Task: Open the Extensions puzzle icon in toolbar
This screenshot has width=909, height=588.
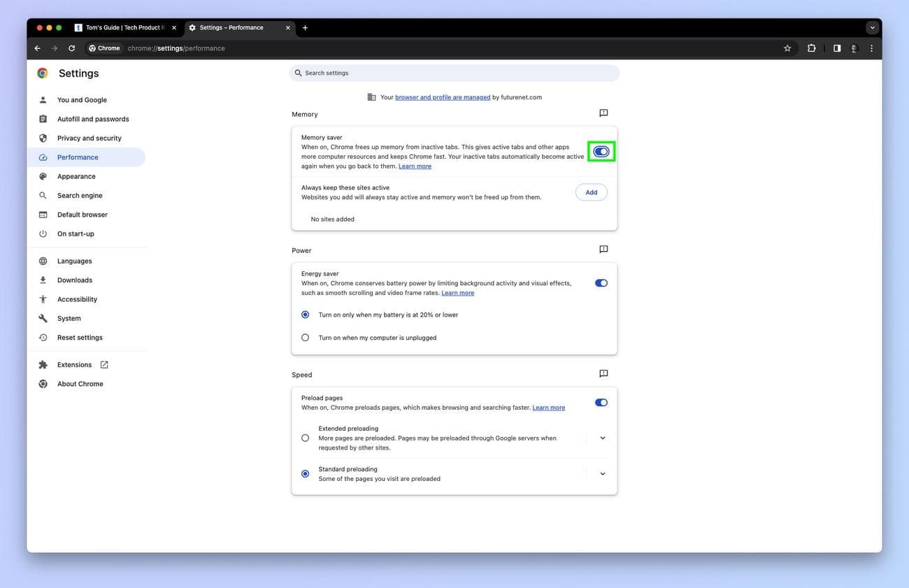Action: pyautogui.click(x=811, y=48)
